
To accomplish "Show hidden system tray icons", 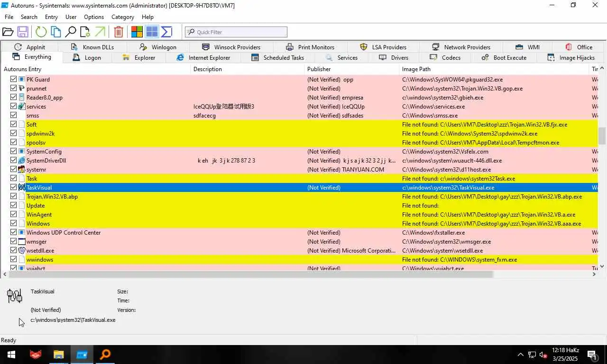I will [520, 355].
